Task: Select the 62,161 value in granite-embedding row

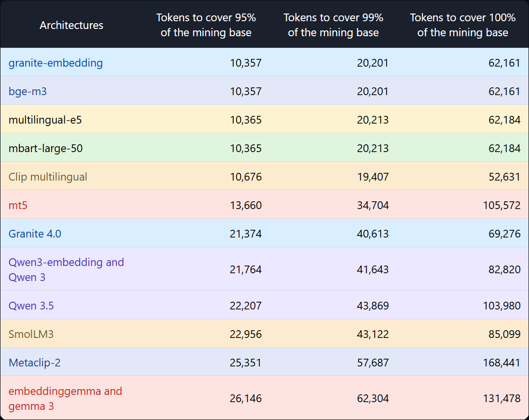Action: tap(504, 63)
